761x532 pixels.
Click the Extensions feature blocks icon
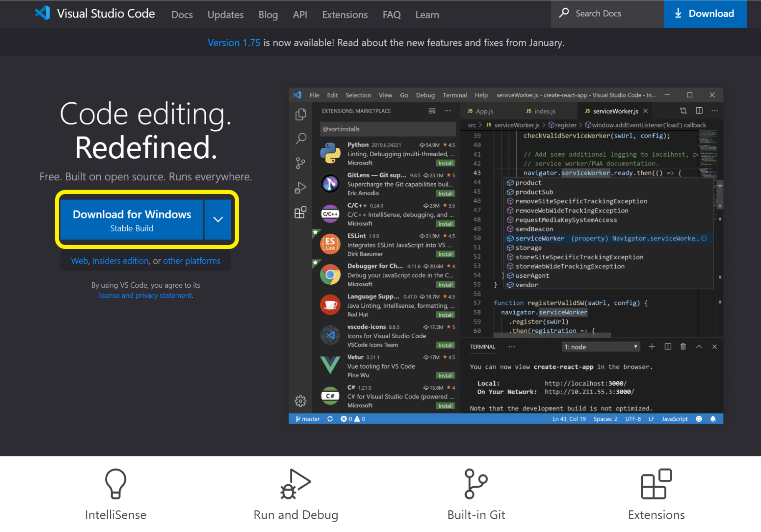click(x=656, y=484)
